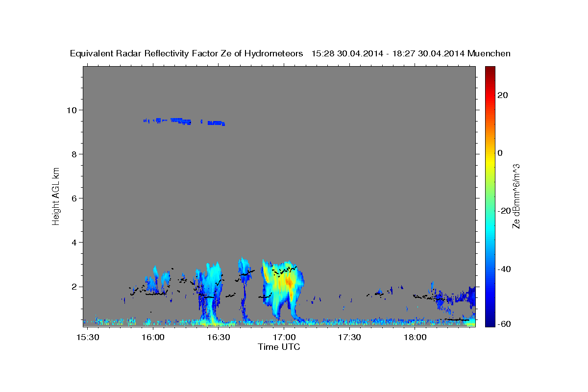Click the dark blue bottom of the colorbar
This screenshot has width=588, height=392.
coord(490,323)
